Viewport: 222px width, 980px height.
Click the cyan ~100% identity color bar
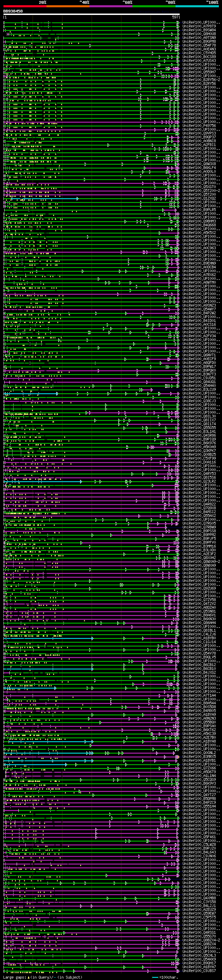(197, 7)
